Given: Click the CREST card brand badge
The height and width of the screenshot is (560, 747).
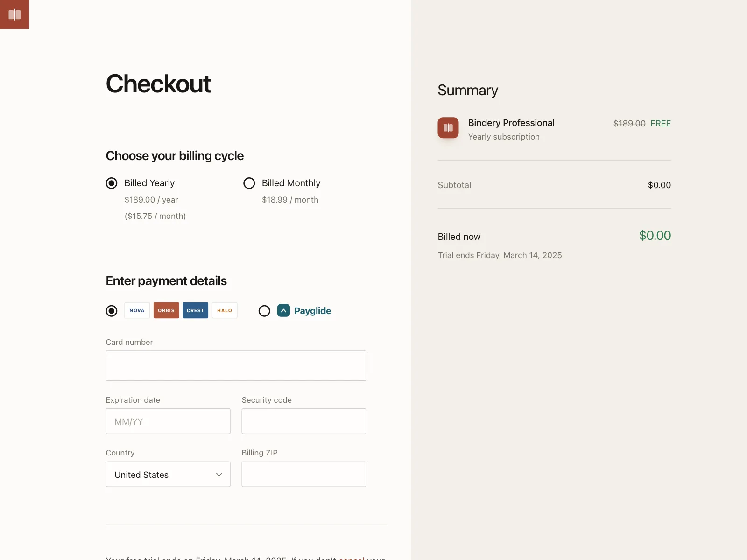Looking at the screenshot, I should click(x=195, y=310).
